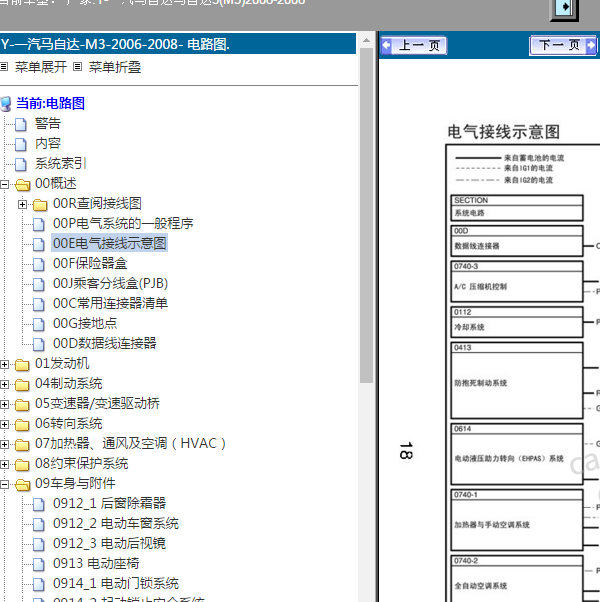The image size is (600, 602).
Task: Expand the 06转向系统 folder
Action: click(4, 424)
